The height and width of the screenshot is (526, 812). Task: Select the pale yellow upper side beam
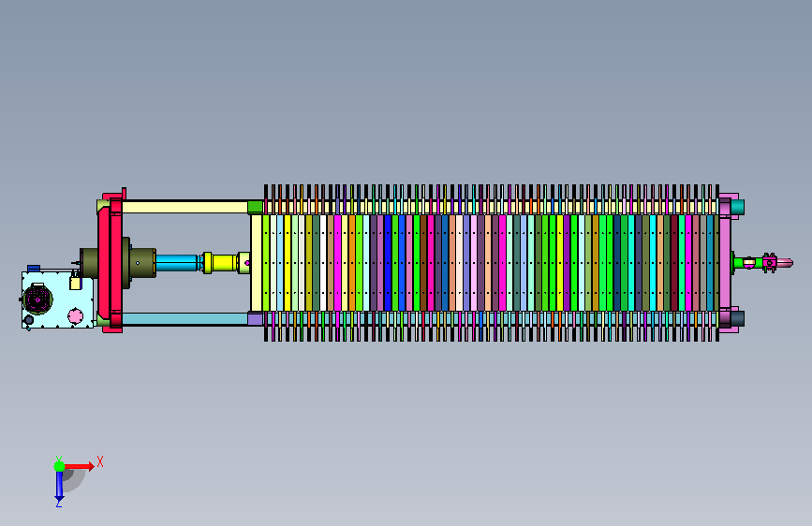click(x=185, y=208)
